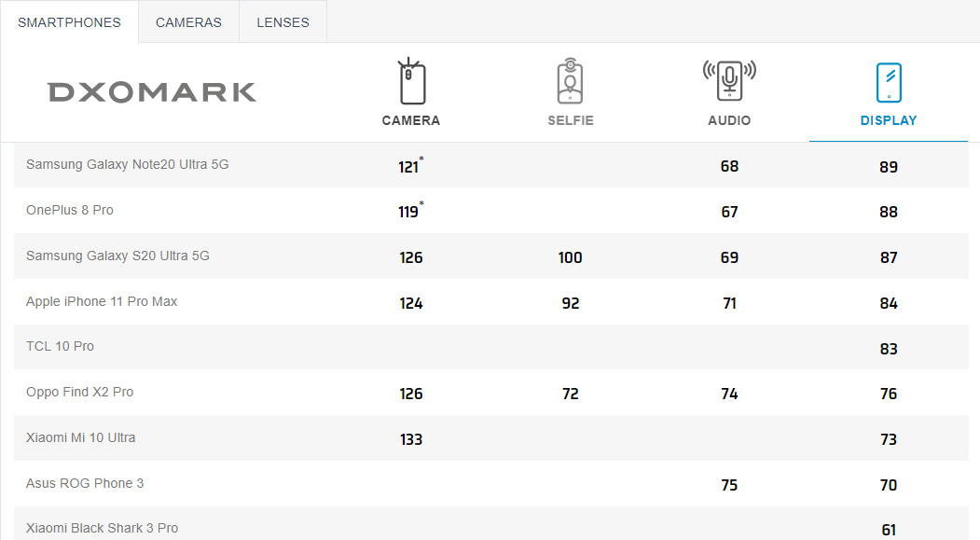Click the Selfie phone icon
Viewport: 980px width, 540px height.
pos(570,81)
